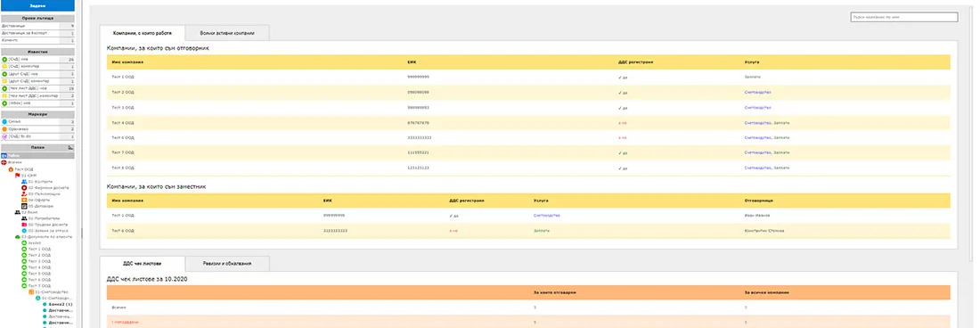The image size is (980, 328).
Task: Select 'Банка2 (1)' tree item
Action: coord(61,304)
